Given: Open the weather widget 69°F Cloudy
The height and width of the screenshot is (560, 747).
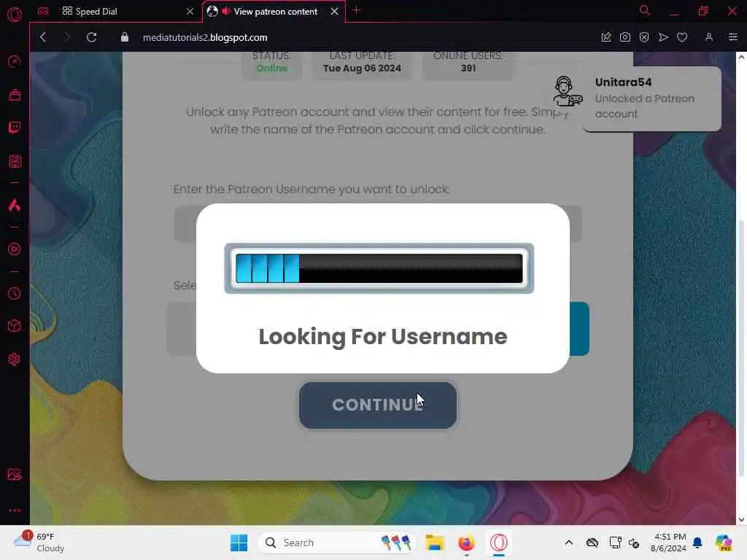Looking at the screenshot, I should click(x=39, y=542).
